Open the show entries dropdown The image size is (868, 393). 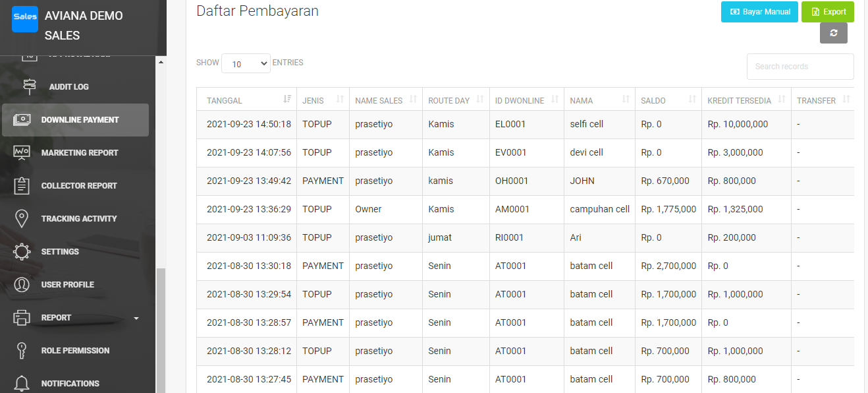point(246,63)
